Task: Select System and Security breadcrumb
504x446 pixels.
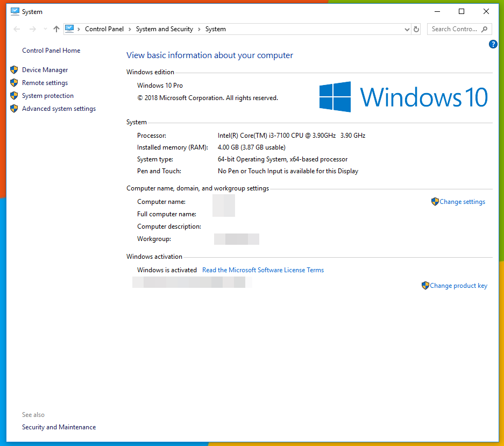Action: (x=164, y=29)
